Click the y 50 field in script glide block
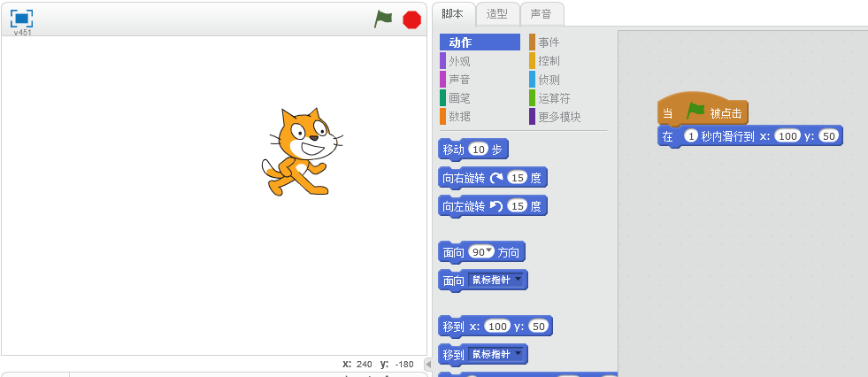Screen dimensions: 868x377 click(829, 136)
